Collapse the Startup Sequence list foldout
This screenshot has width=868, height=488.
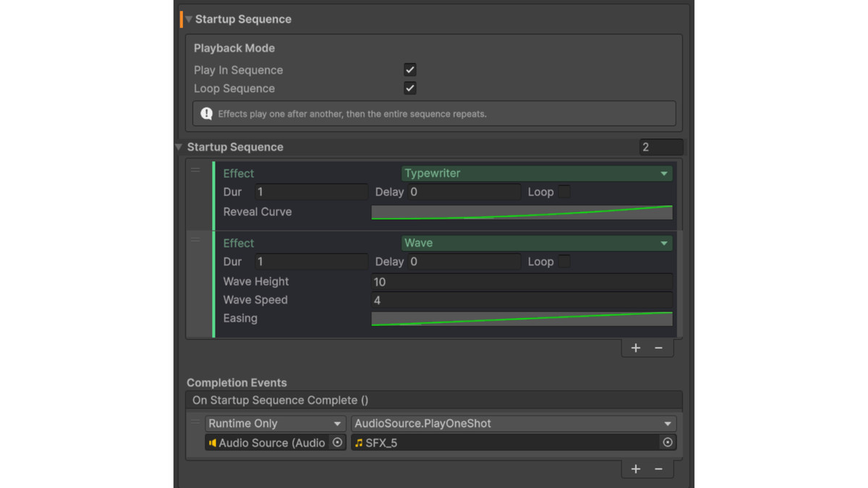(x=179, y=147)
